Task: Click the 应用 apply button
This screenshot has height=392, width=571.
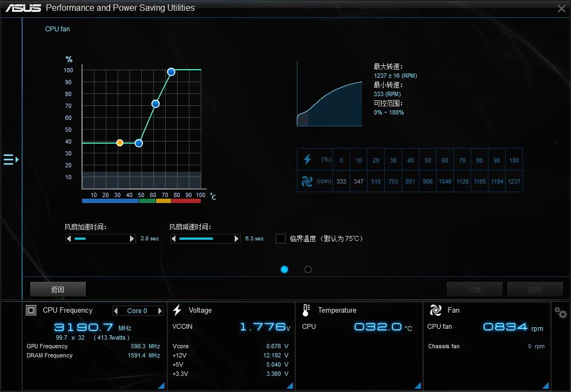Action: 534,289
